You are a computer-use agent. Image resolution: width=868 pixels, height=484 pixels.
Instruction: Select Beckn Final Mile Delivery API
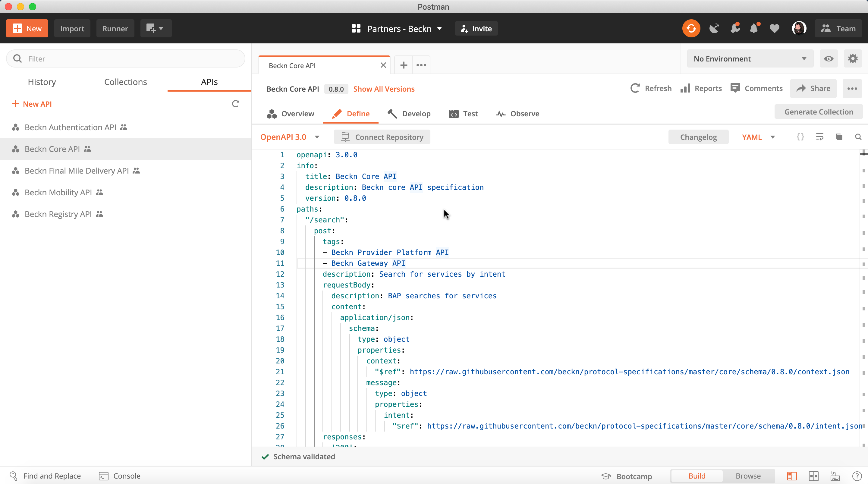pyautogui.click(x=126, y=171)
